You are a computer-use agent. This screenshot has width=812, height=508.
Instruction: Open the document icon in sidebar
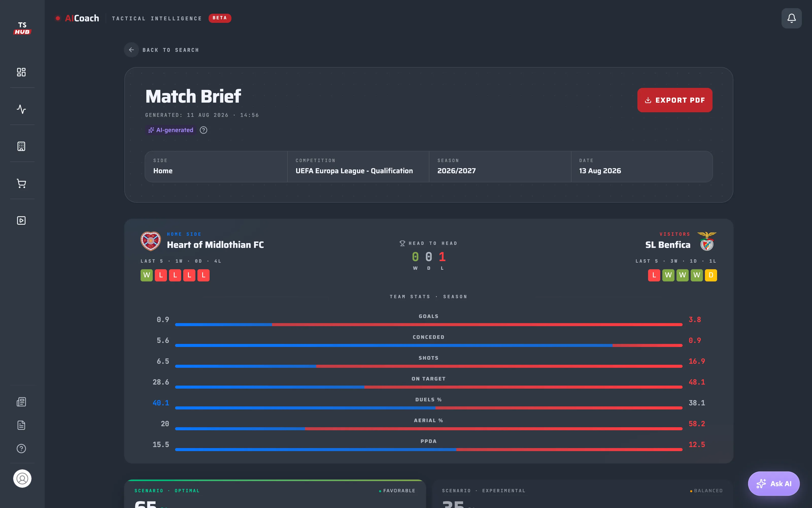pos(22,425)
